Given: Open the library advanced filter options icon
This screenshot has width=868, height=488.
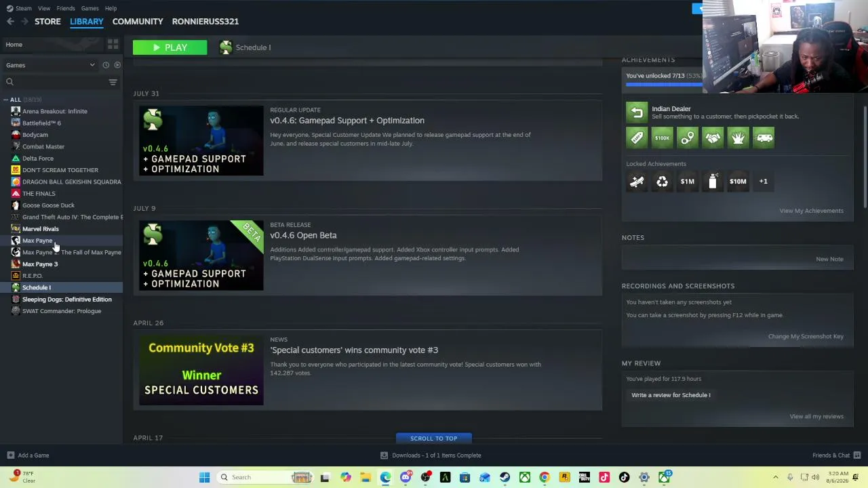Looking at the screenshot, I should coord(113,82).
